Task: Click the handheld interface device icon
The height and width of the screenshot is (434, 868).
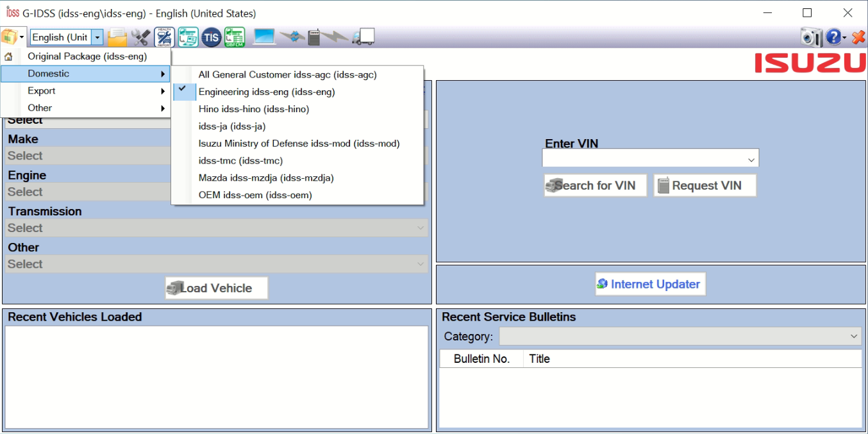Action: tap(314, 38)
